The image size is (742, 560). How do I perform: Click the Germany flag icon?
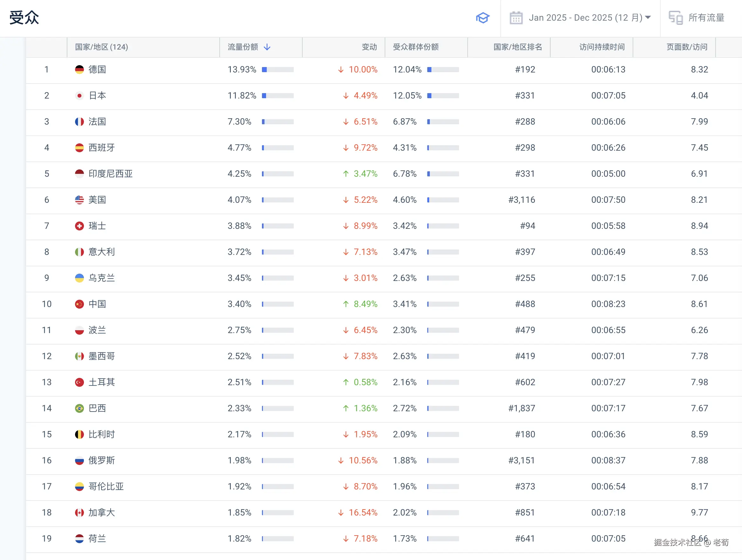79,69
